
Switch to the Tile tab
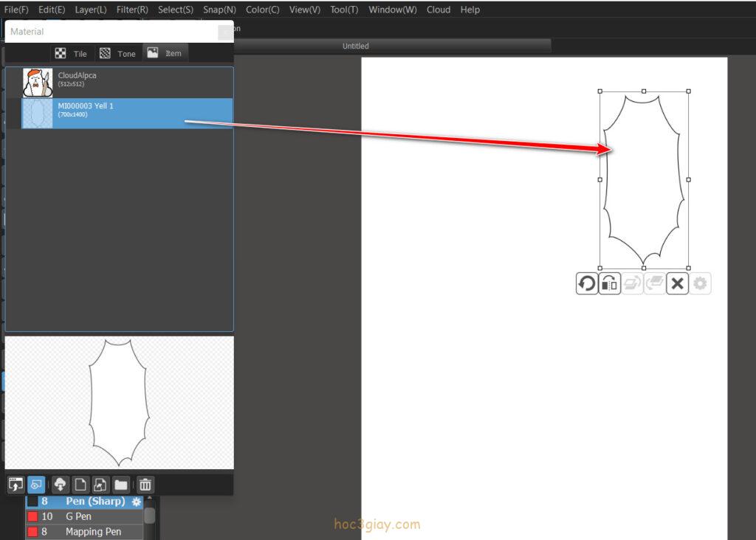point(72,53)
